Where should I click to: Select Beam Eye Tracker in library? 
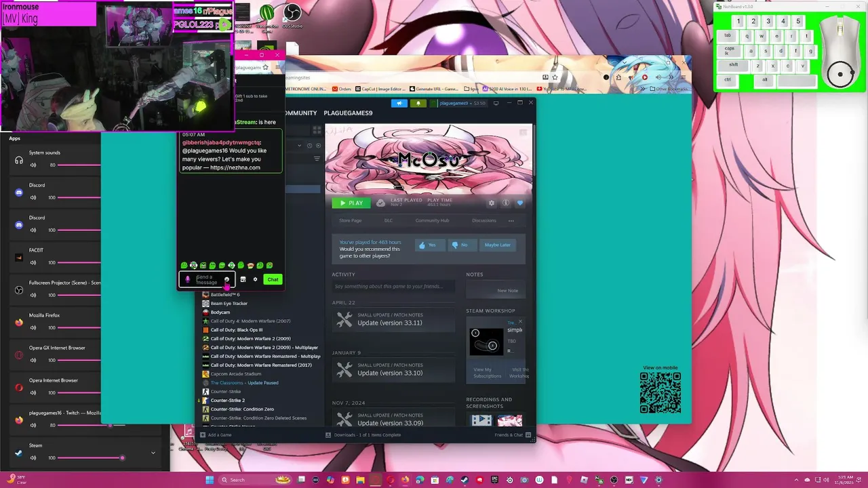tap(229, 304)
